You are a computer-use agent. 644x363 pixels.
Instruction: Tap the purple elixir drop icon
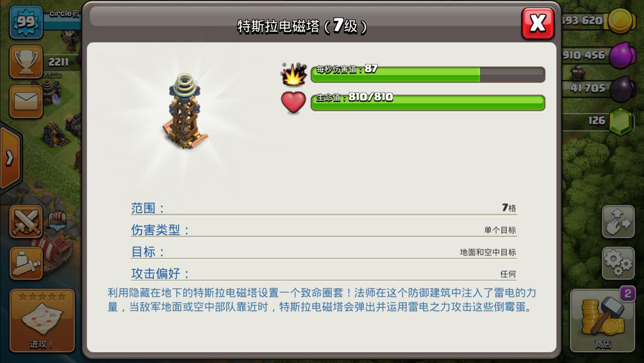[621, 56]
